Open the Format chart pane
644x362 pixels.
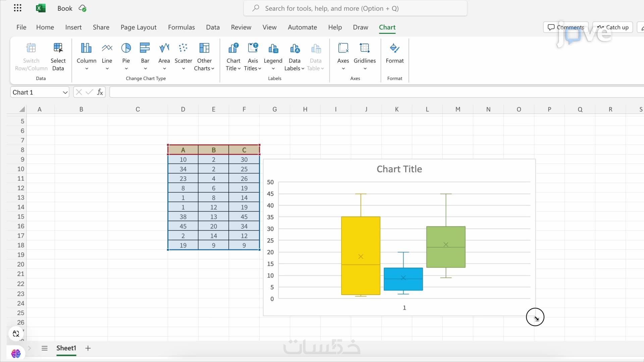(x=394, y=54)
